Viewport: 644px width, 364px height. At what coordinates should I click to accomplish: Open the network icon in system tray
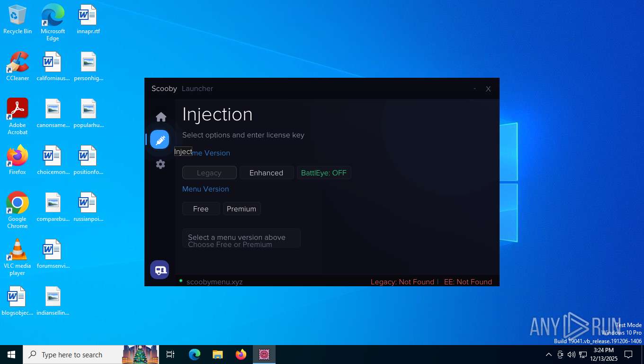[x=583, y=355]
